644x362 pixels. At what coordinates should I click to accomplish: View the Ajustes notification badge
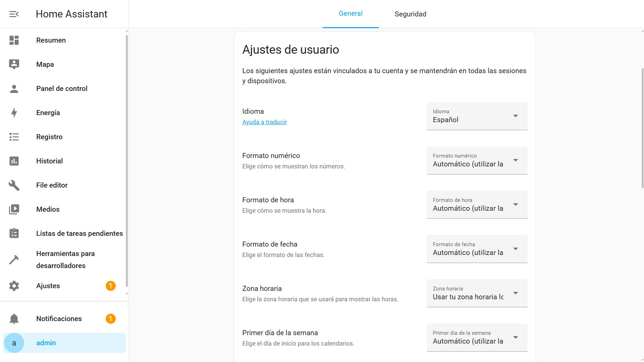tap(111, 286)
